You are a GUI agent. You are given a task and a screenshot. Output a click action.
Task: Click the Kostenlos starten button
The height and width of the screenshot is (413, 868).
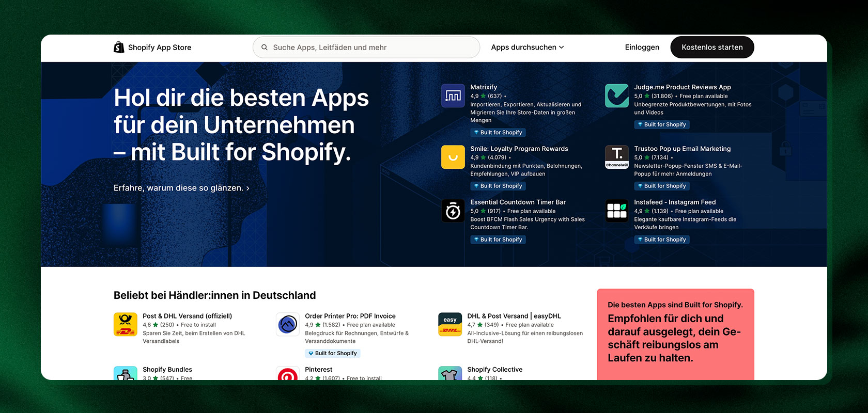(x=712, y=47)
